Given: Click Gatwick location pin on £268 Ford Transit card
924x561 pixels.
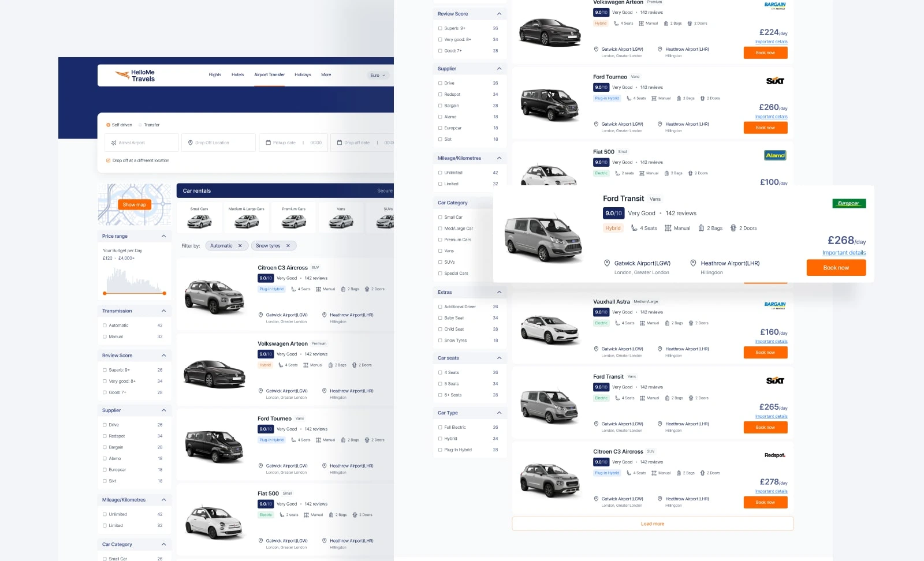Looking at the screenshot, I should pyautogui.click(x=607, y=263).
